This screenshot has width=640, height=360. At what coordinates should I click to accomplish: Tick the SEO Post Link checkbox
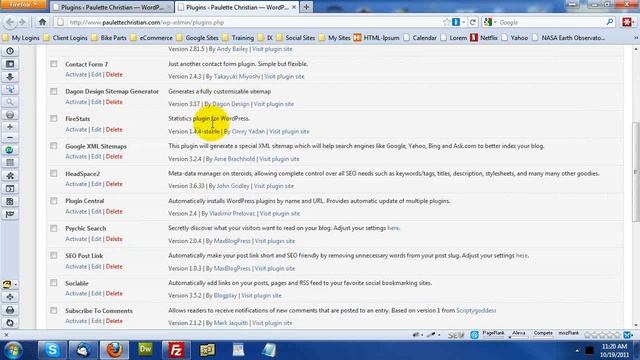[x=54, y=255]
